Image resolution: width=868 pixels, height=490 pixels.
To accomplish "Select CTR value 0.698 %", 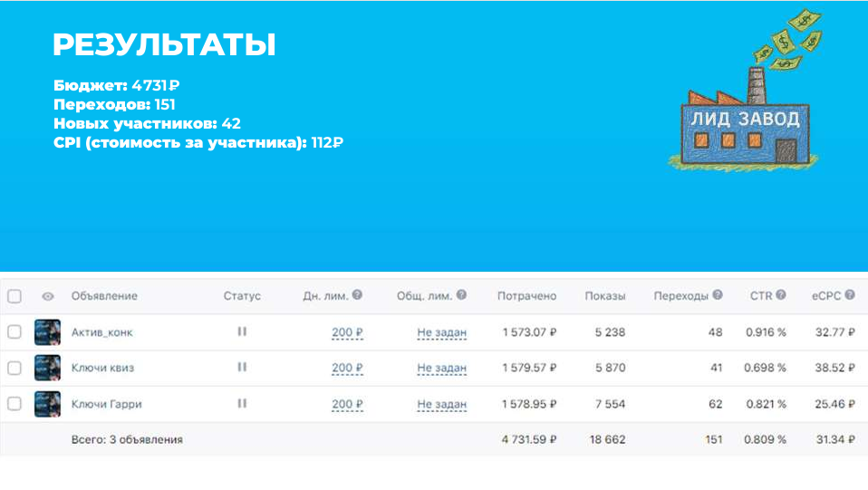I will 765,369.
